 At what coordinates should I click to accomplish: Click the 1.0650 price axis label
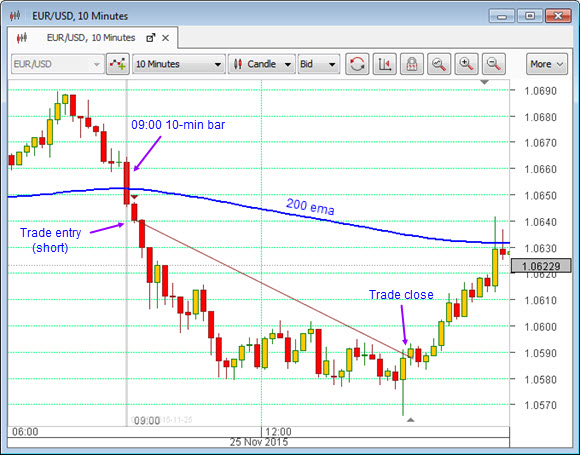(540, 196)
